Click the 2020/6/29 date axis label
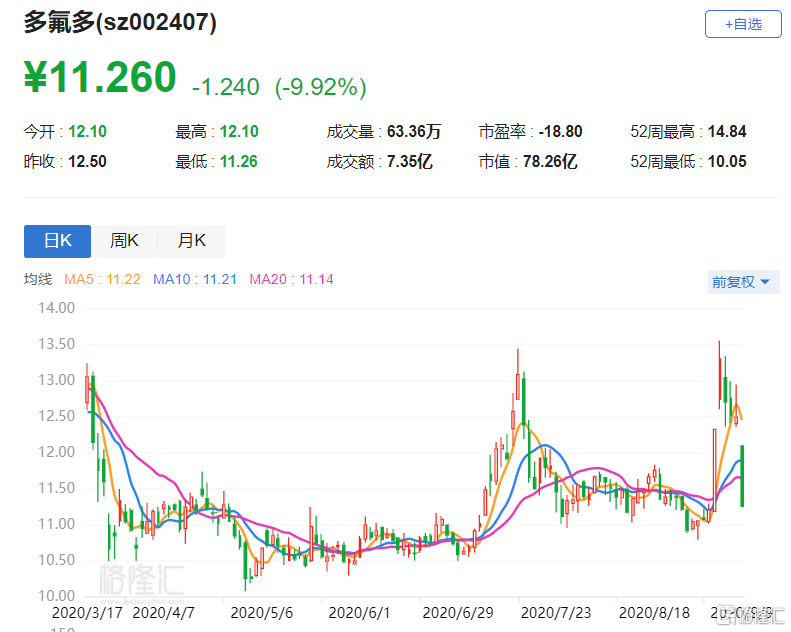 [x=458, y=613]
